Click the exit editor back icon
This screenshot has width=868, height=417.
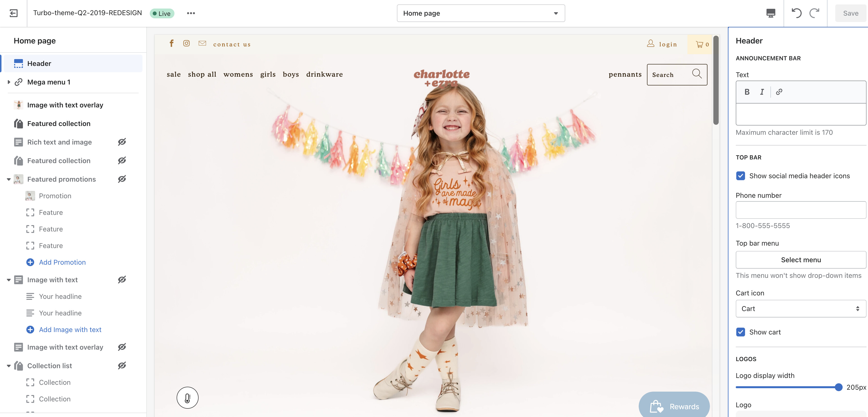click(13, 13)
